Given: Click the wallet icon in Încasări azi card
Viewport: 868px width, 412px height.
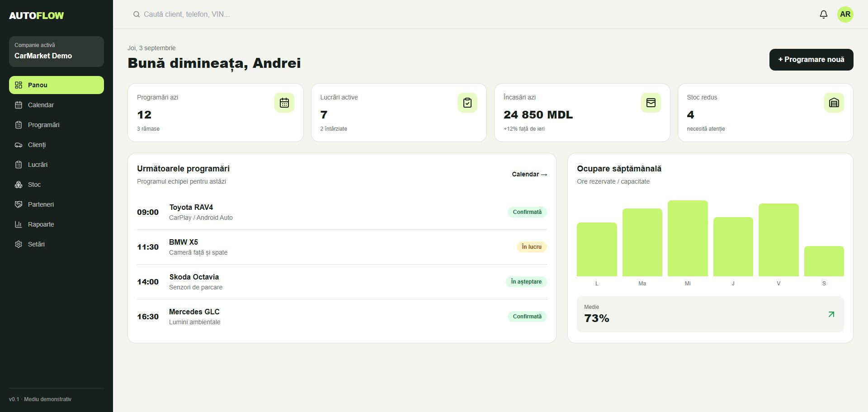Looking at the screenshot, I should 651,103.
